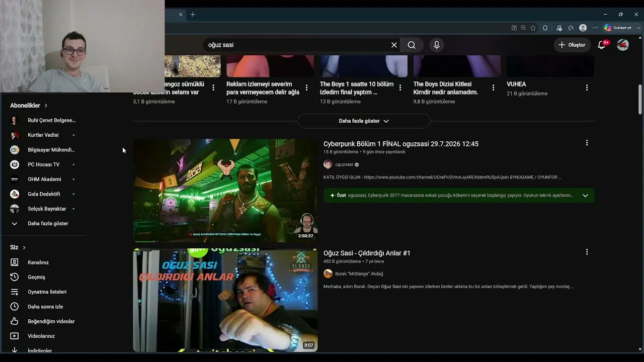
Task: Open the browser three-dot settings menu
Action: point(595,28)
